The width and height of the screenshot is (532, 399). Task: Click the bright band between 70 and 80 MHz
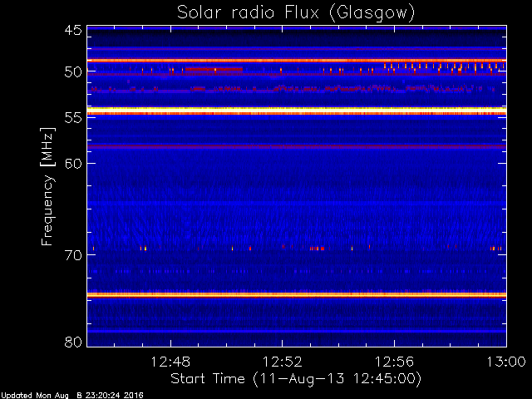tap(297, 295)
